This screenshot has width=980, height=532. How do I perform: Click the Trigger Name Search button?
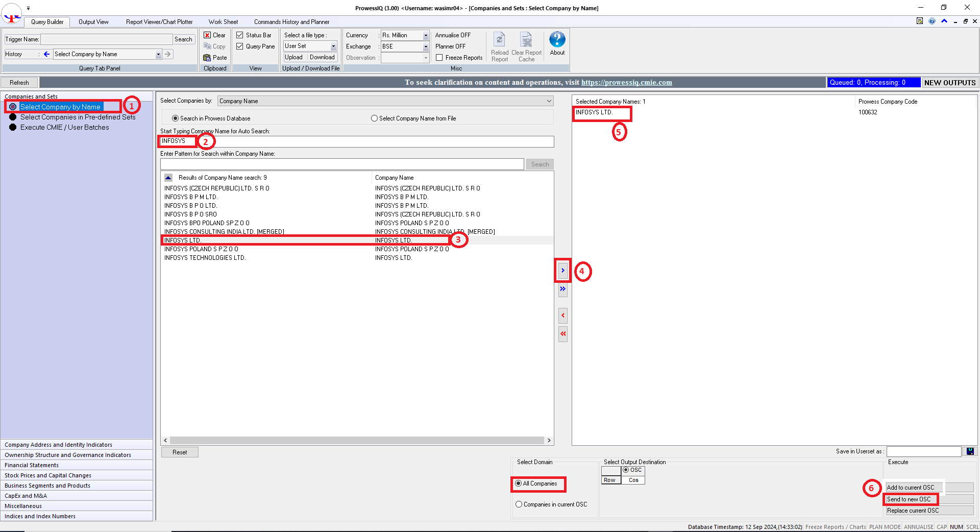pos(183,39)
